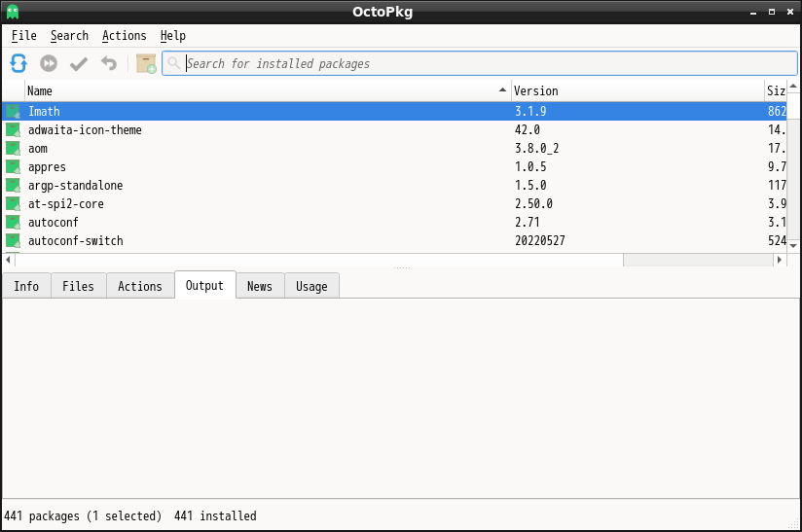The image size is (802, 532).
Task: Click version 20220527 cell
Action: pos(539,240)
